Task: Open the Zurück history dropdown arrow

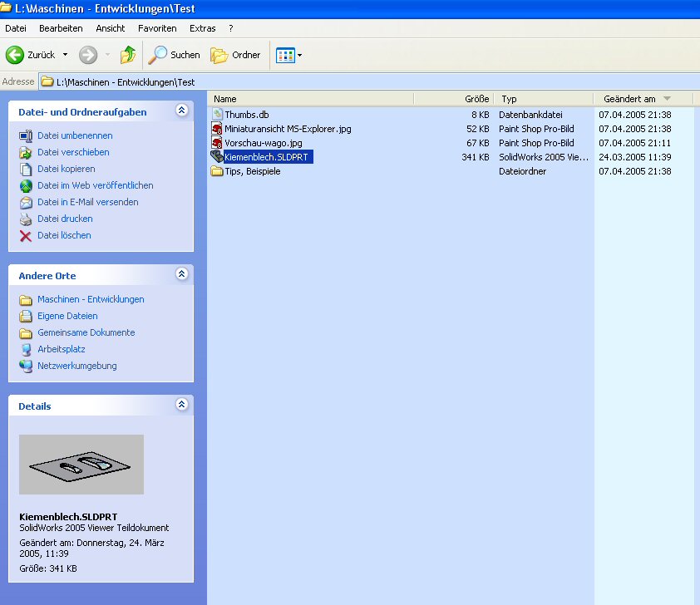Action: click(x=66, y=55)
